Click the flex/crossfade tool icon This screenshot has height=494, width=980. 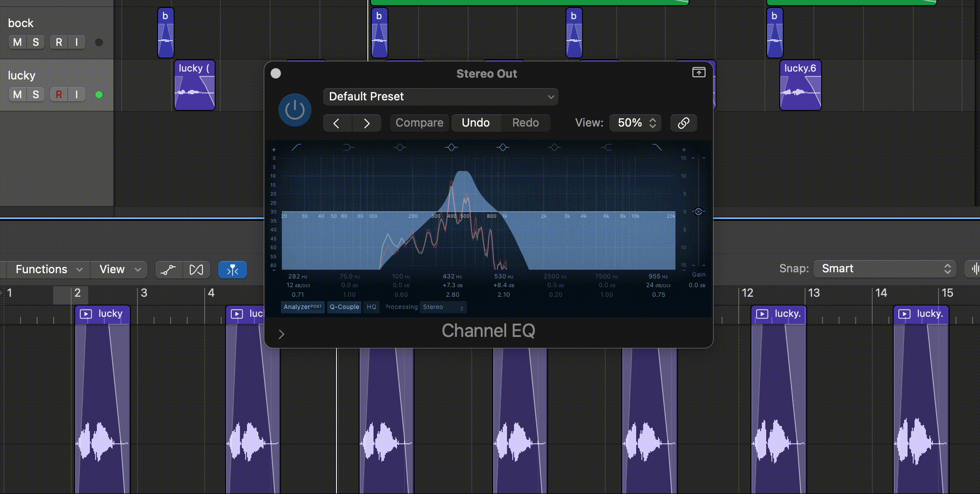pos(196,270)
